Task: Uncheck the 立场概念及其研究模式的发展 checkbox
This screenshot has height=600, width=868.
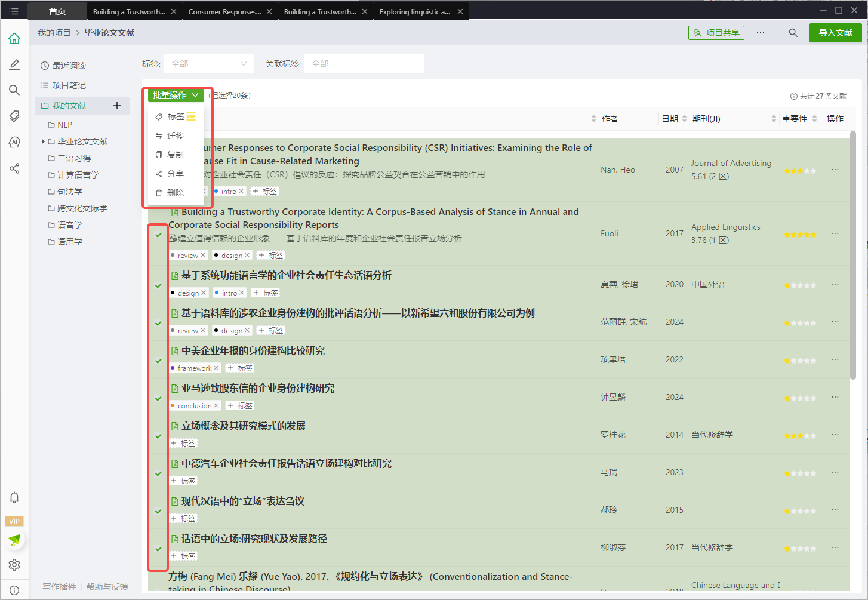Action: click(x=158, y=436)
